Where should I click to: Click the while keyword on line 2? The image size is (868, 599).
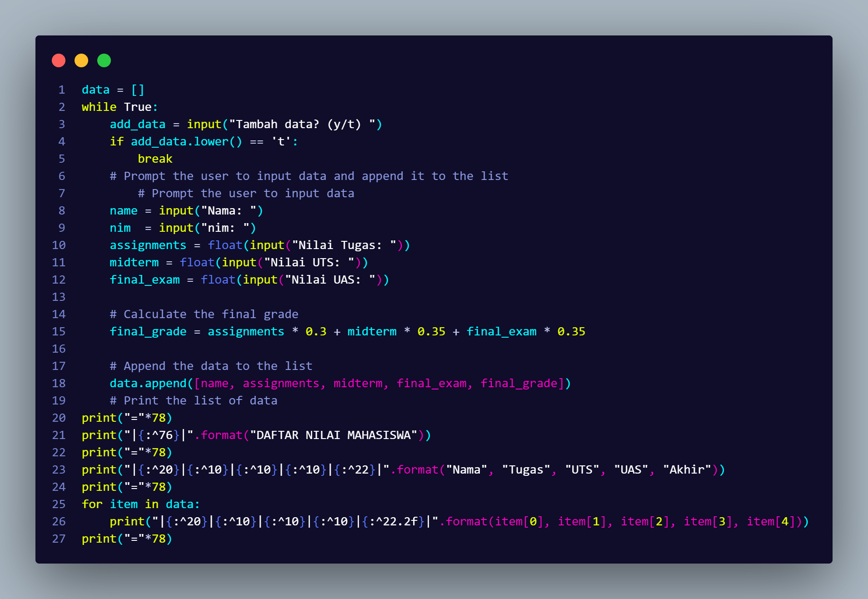99,107
